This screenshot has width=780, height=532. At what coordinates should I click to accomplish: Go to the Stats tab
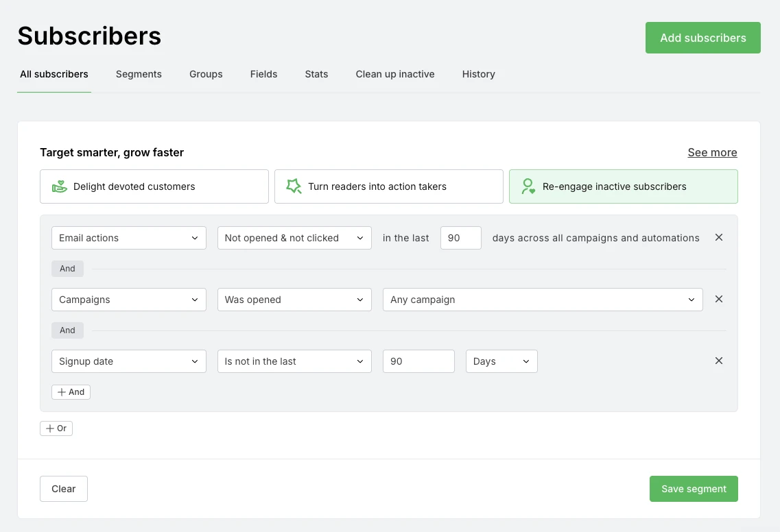[316, 74]
